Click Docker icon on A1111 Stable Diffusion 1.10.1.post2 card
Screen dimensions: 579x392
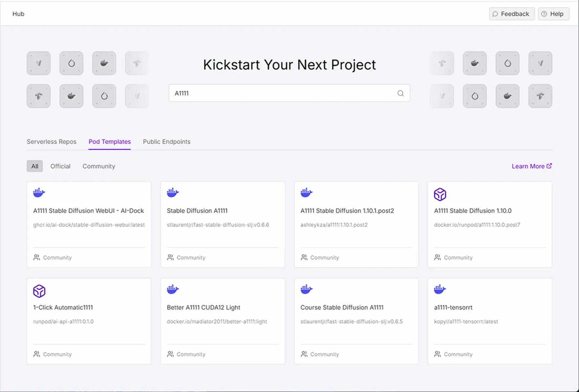306,193
